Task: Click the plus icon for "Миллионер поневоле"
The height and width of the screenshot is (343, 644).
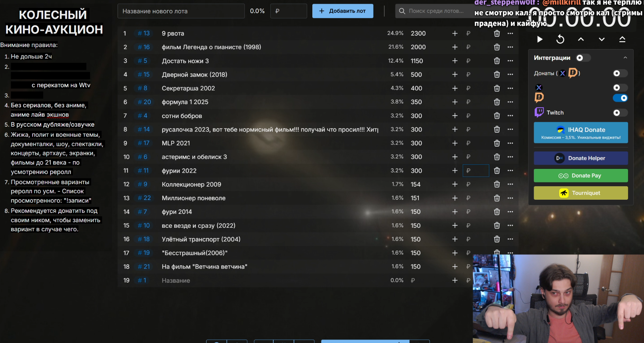Action: [x=455, y=198]
